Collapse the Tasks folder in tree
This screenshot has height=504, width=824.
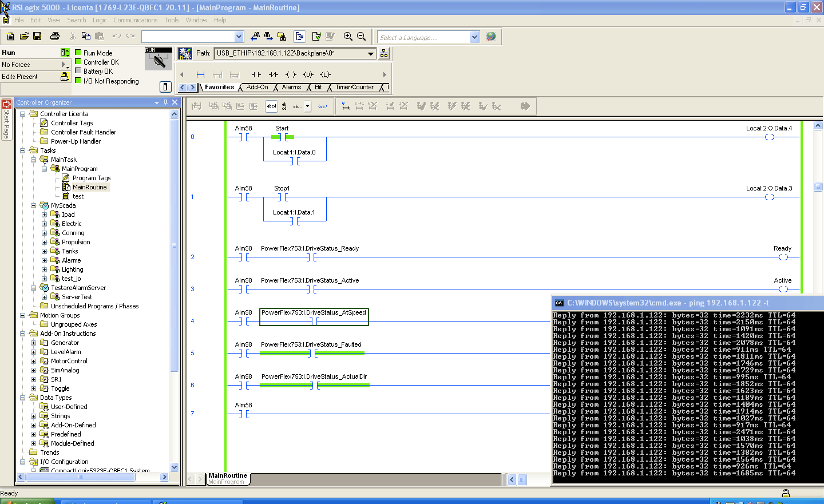23,150
